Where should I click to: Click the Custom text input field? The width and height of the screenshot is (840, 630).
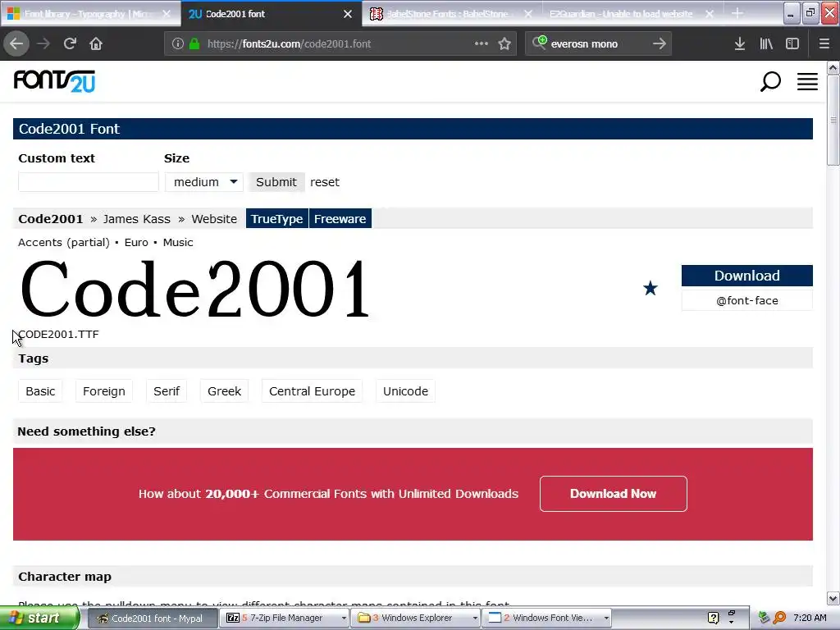pos(89,182)
